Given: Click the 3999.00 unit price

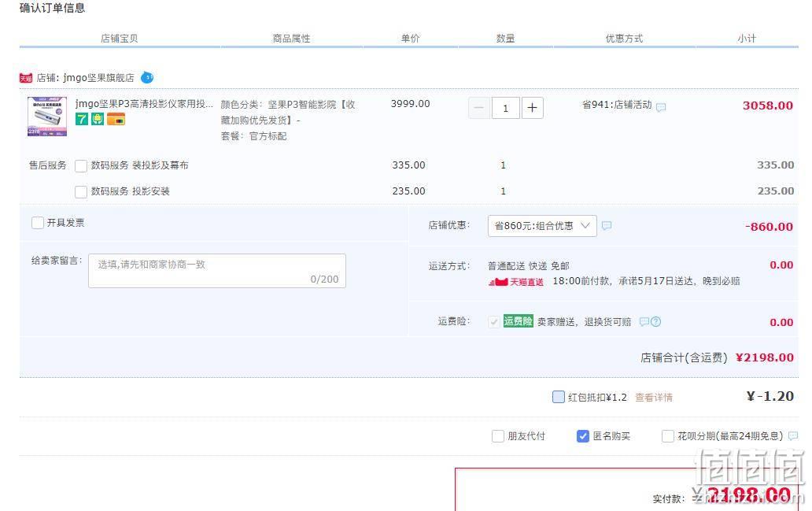Looking at the screenshot, I should [410, 104].
